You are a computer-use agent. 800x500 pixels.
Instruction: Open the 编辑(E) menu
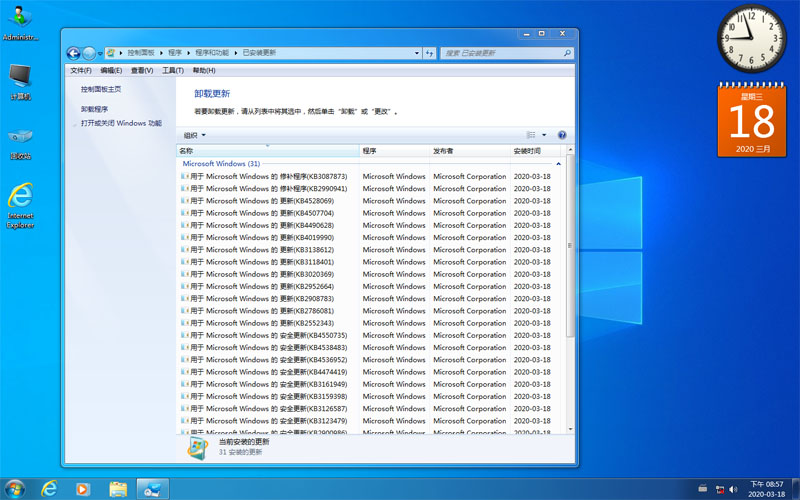click(111, 70)
